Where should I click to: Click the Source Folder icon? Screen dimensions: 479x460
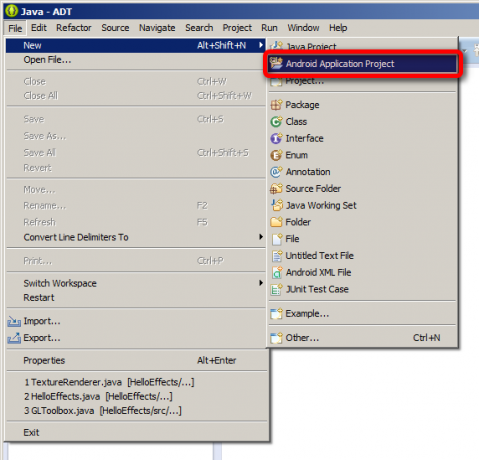pos(276,189)
